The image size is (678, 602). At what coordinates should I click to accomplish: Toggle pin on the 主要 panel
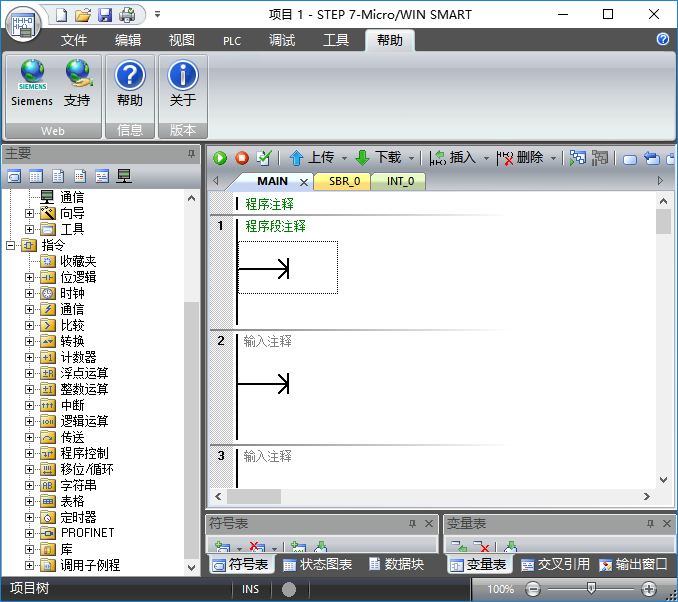coord(191,154)
